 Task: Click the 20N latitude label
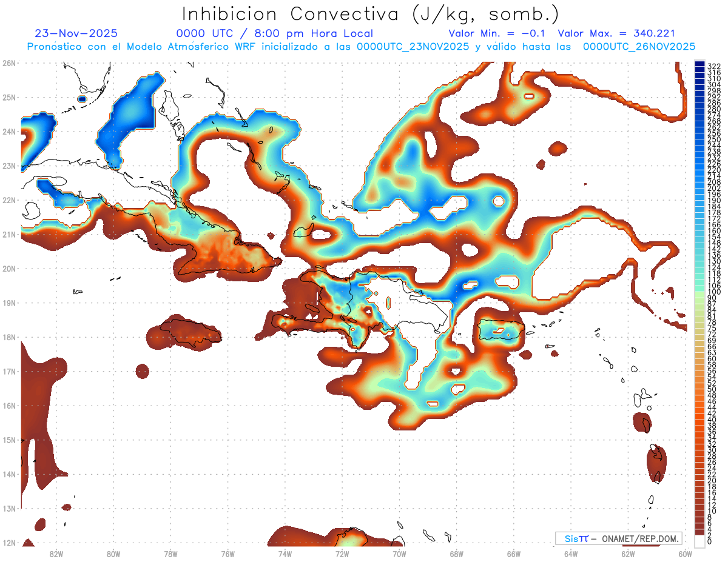9,269
